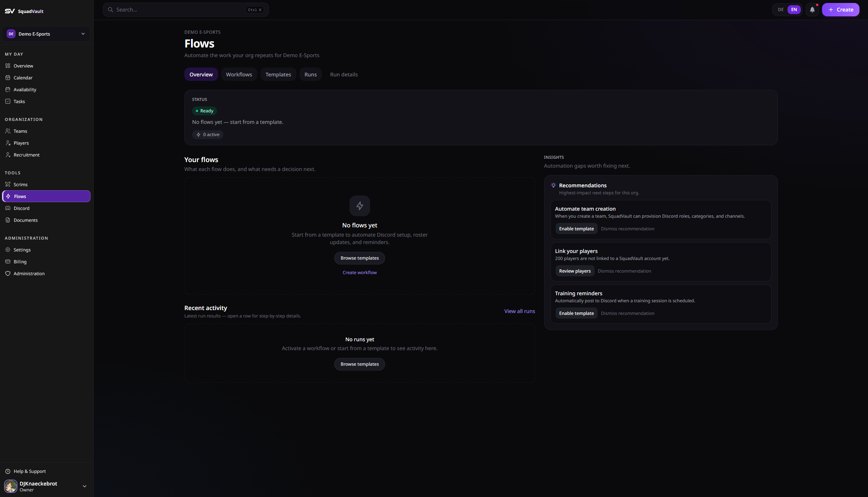Enable template for Training reminders
Image resolution: width=868 pixels, height=497 pixels.
[576, 313]
